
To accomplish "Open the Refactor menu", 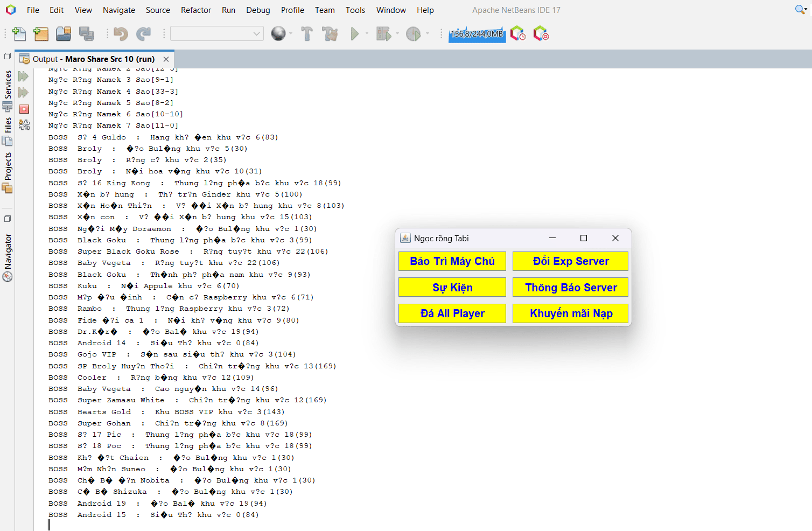I will (x=196, y=10).
